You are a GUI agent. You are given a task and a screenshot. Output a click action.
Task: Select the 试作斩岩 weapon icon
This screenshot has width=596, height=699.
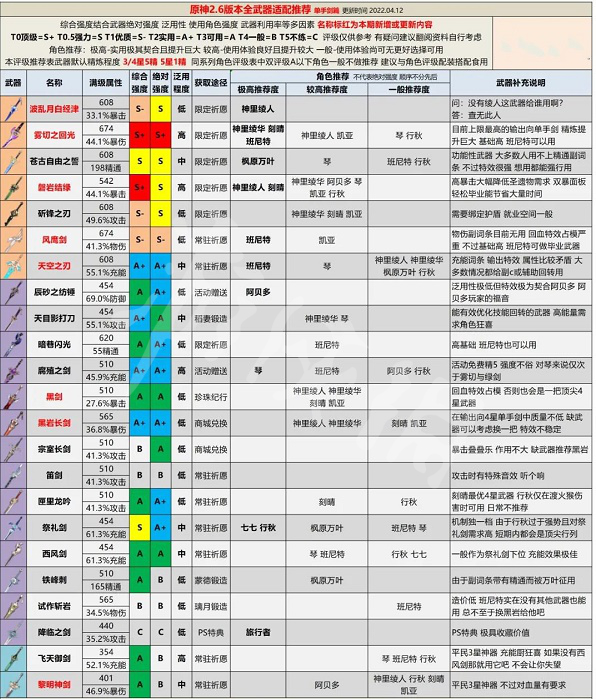13,606
